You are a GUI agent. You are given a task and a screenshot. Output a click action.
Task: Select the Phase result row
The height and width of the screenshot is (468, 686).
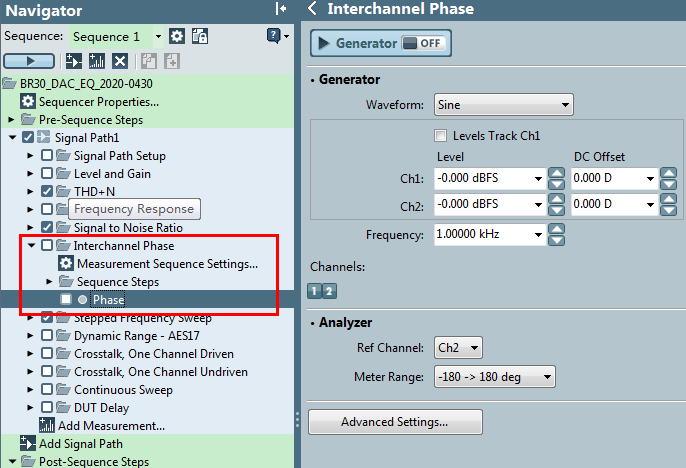pos(147,300)
